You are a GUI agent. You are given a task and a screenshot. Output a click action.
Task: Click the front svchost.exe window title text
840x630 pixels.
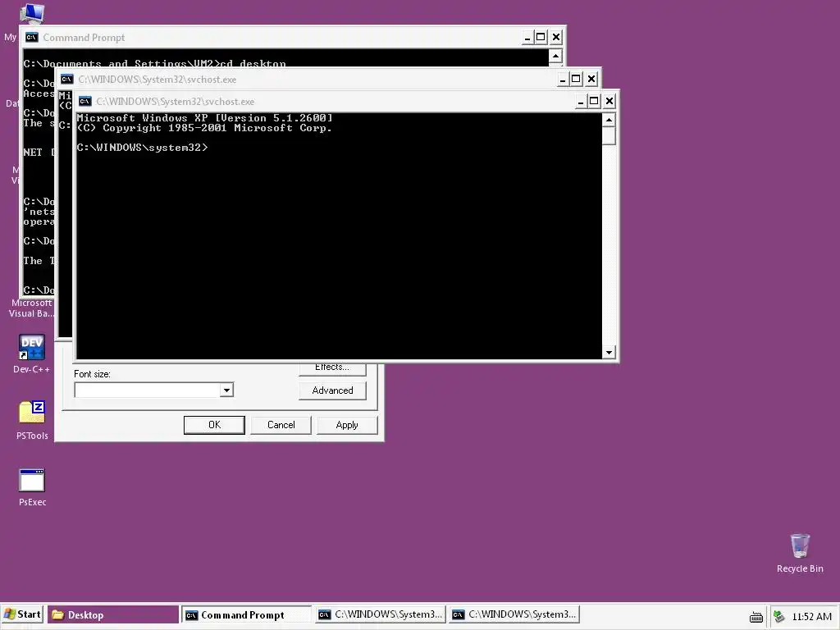(176, 101)
